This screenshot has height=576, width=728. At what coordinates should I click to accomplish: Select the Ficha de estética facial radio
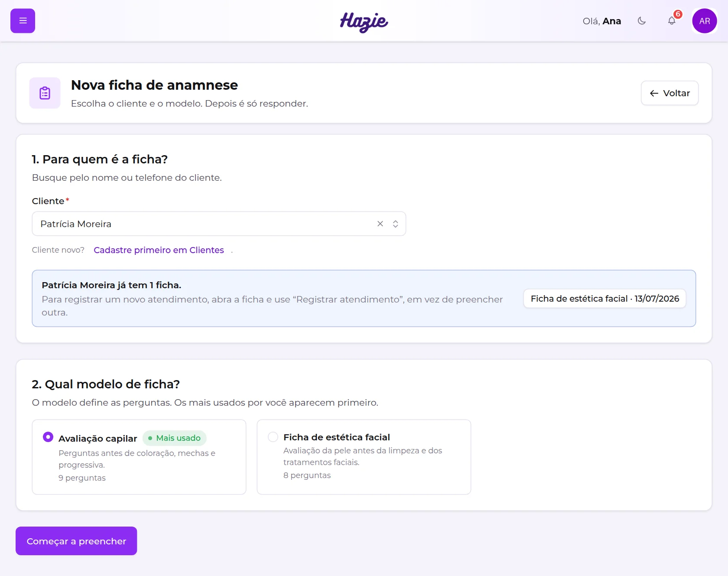[x=273, y=437]
